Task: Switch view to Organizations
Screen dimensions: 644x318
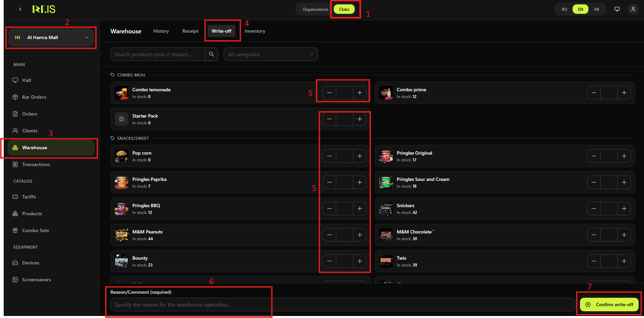Action: [x=315, y=9]
